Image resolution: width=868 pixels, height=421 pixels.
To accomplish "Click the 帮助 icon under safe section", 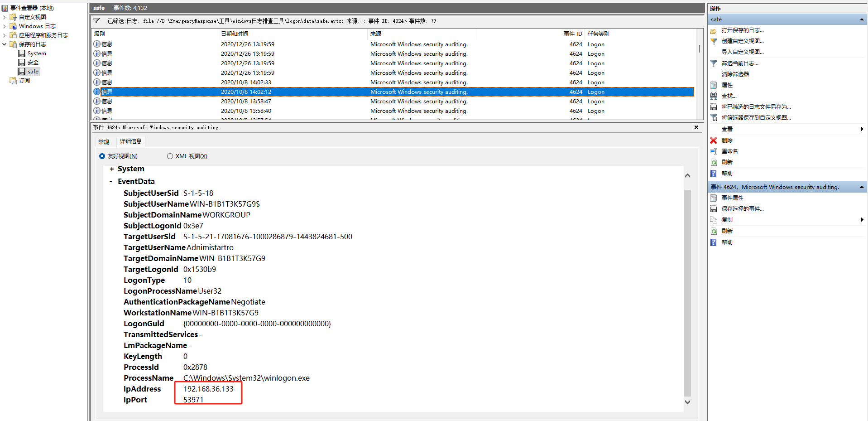I will (714, 174).
